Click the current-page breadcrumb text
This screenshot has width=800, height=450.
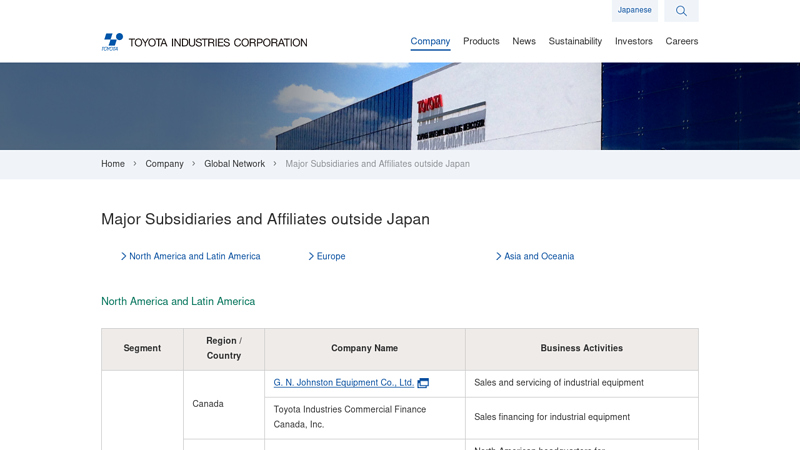click(378, 164)
